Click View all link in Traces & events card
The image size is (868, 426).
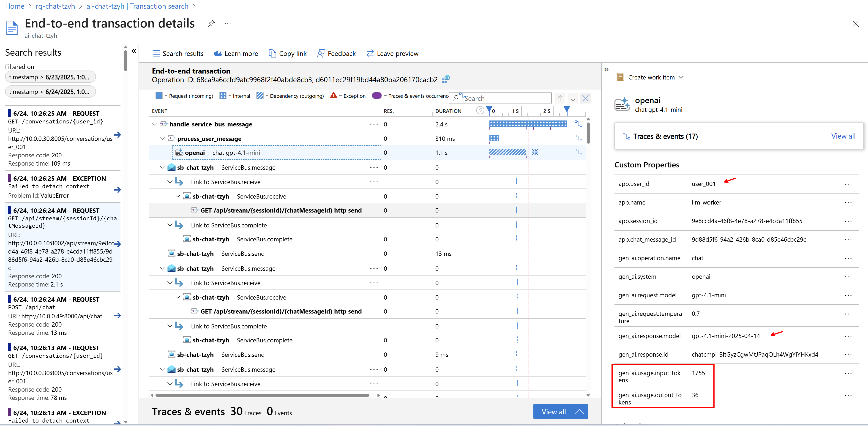click(843, 136)
